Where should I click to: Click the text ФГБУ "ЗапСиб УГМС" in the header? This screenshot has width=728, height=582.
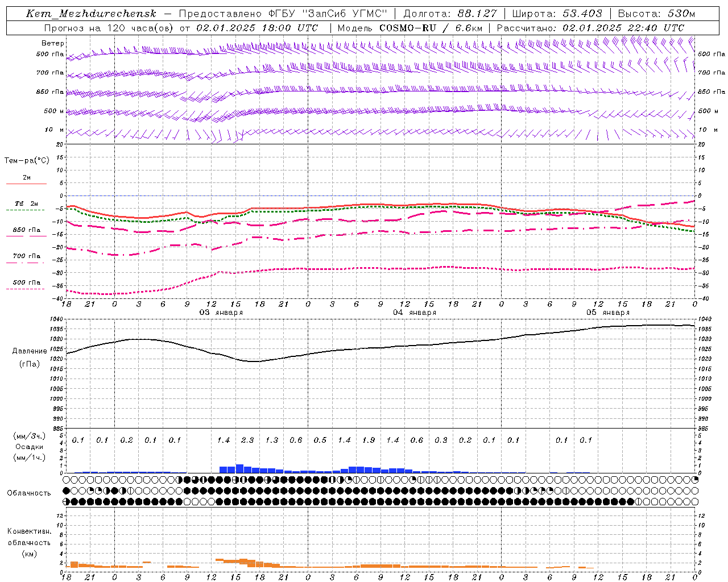pyautogui.click(x=328, y=14)
